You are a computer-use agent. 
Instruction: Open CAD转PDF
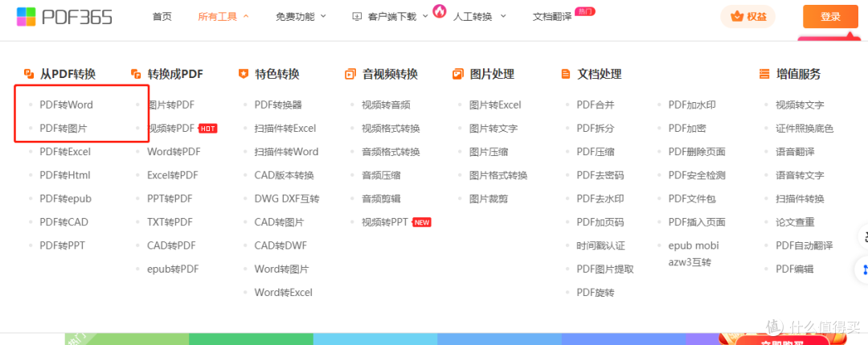pyautogui.click(x=171, y=245)
